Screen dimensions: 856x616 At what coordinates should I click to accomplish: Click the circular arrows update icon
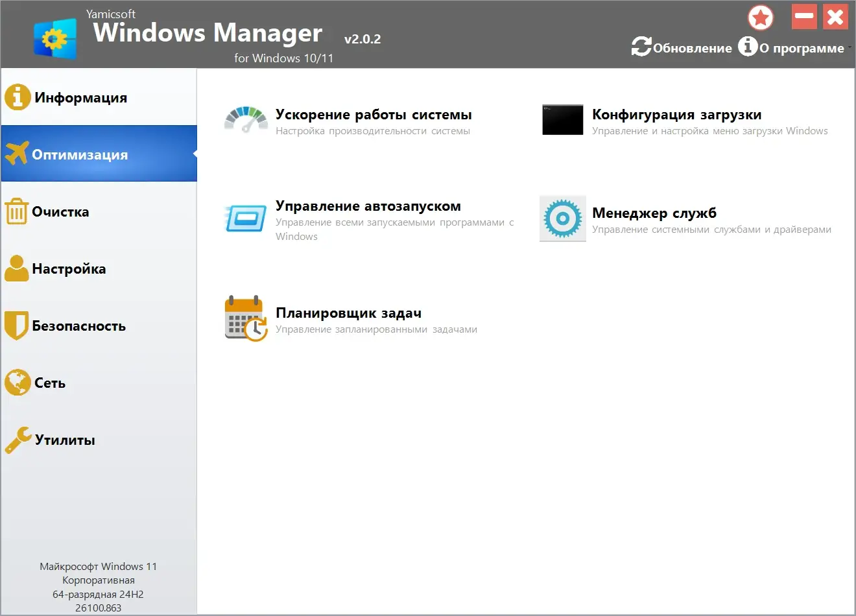coord(641,47)
